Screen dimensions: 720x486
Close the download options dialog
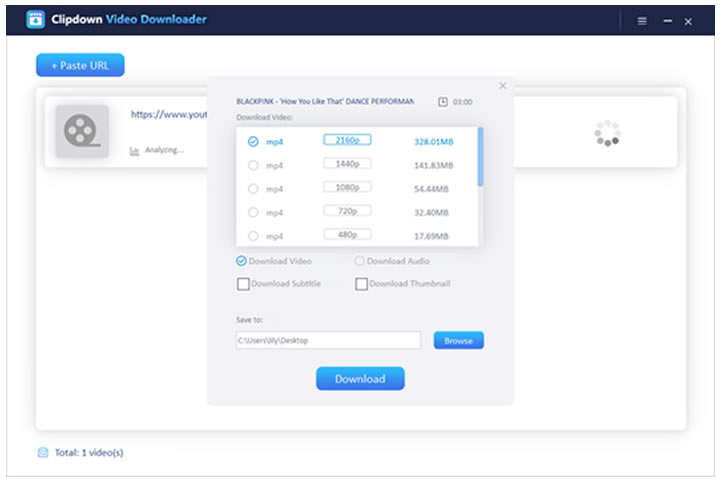coord(503,85)
